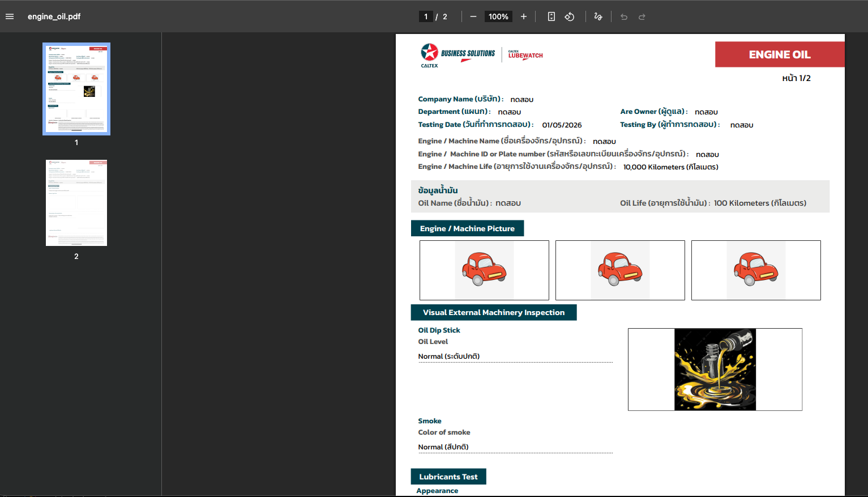Screen dimensions: 868x497
Task: Click the Company Name label
Action: tap(461, 99)
